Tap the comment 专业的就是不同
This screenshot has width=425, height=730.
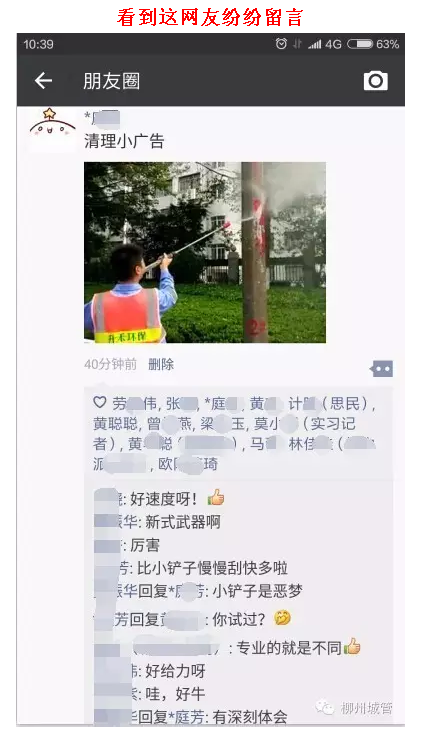tap(289, 648)
